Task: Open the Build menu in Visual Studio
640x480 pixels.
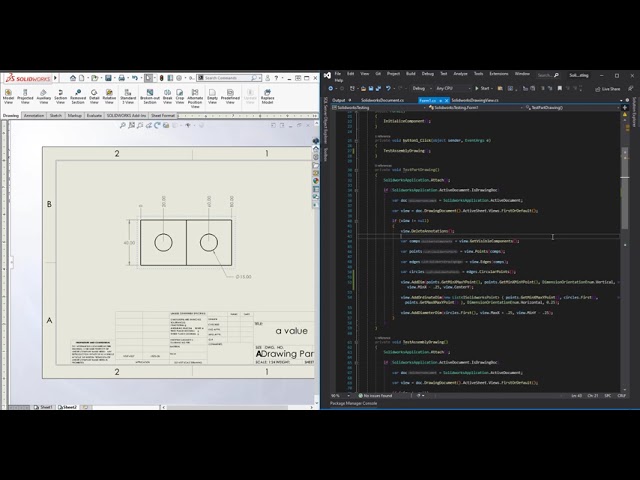Action: [411, 74]
